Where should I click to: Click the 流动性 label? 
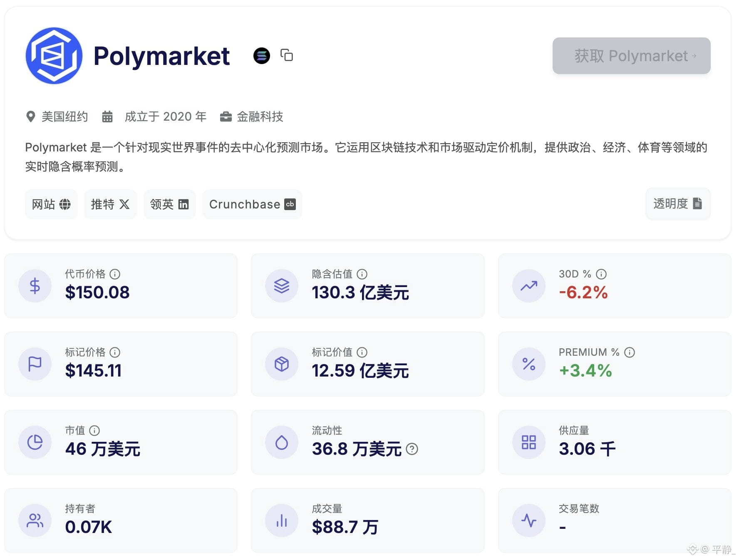click(327, 431)
